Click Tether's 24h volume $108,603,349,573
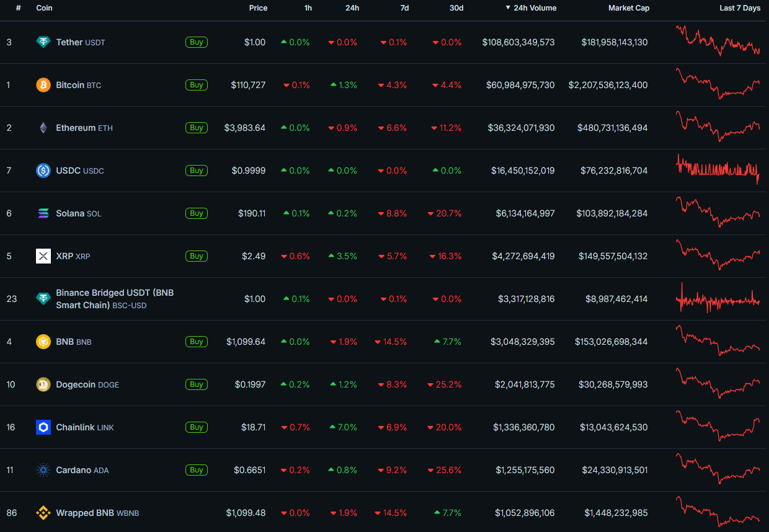The width and height of the screenshot is (769, 532). click(518, 42)
